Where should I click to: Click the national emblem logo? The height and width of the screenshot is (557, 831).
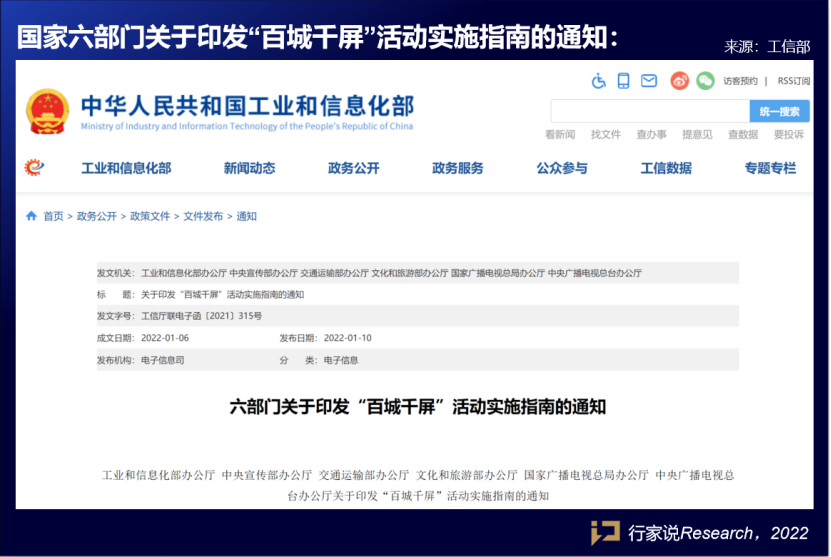[x=48, y=110]
